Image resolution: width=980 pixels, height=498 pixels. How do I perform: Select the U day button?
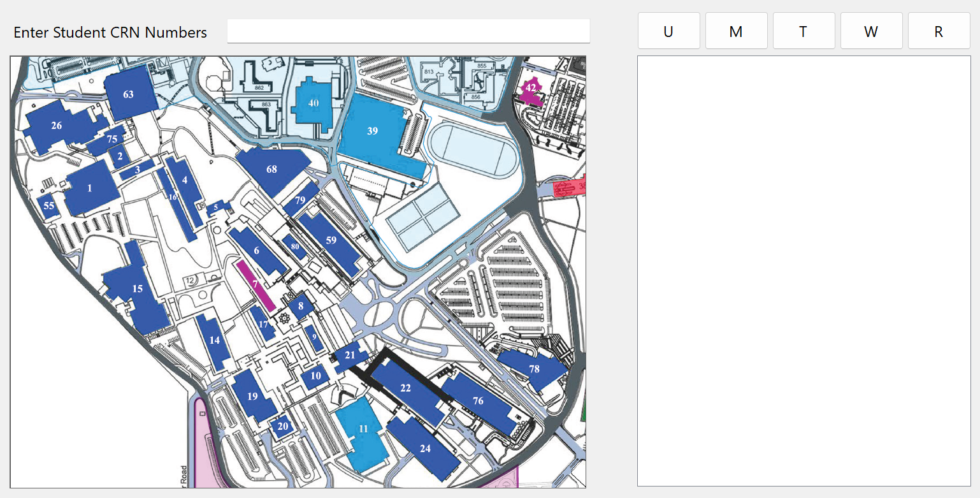[668, 31]
